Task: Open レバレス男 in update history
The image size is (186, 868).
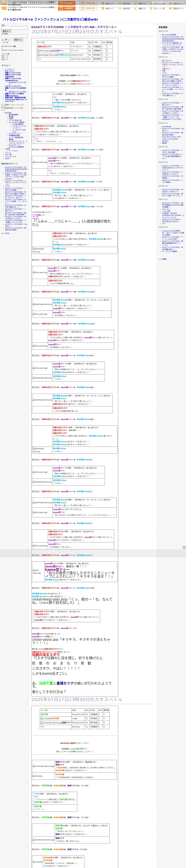Action: pos(166,211)
